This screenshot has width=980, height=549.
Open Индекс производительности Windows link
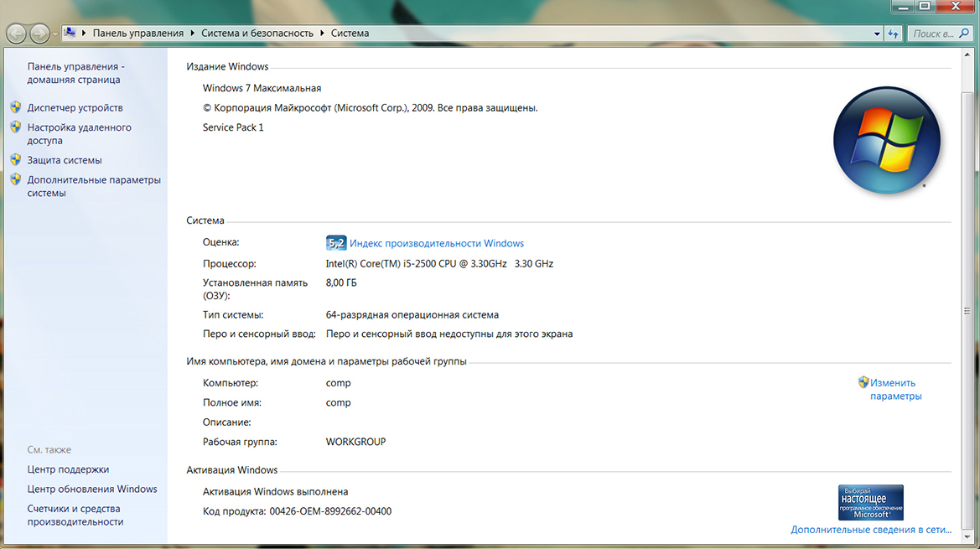[436, 243]
